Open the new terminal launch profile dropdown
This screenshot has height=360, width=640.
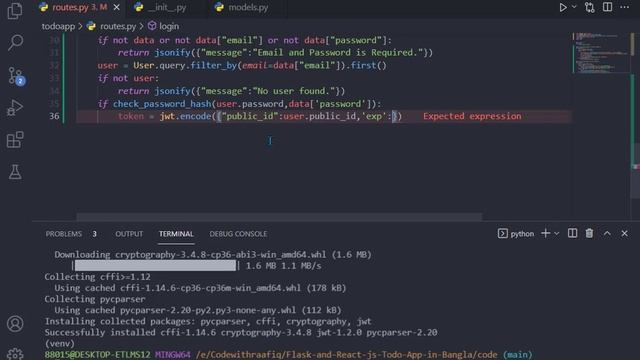(x=556, y=233)
